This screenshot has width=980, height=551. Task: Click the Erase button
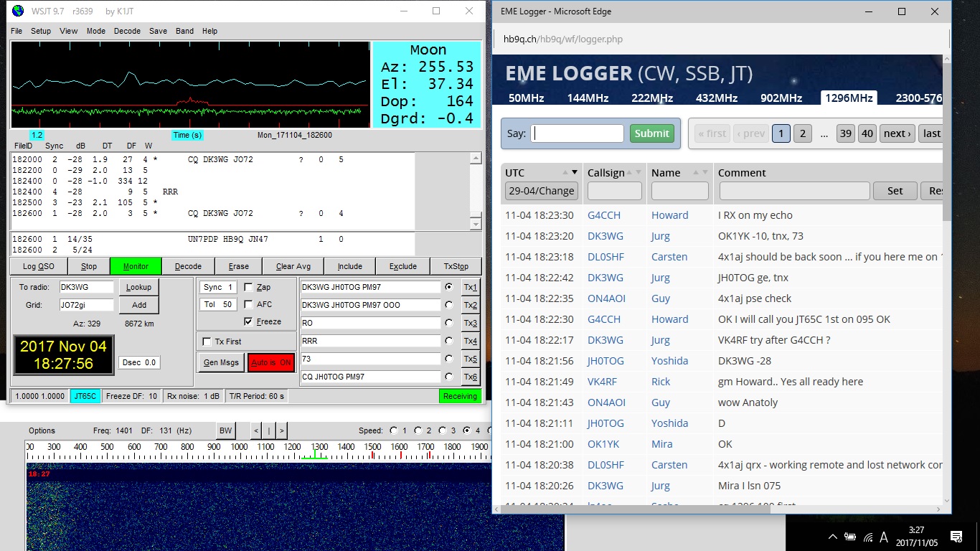click(x=239, y=266)
